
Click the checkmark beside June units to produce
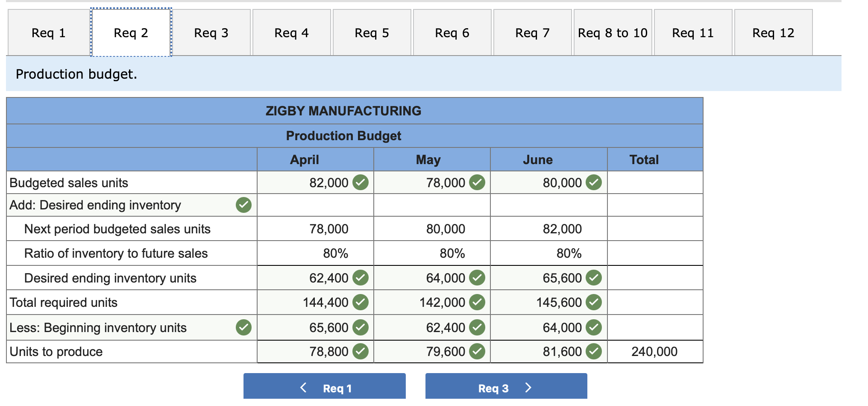[x=594, y=351]
